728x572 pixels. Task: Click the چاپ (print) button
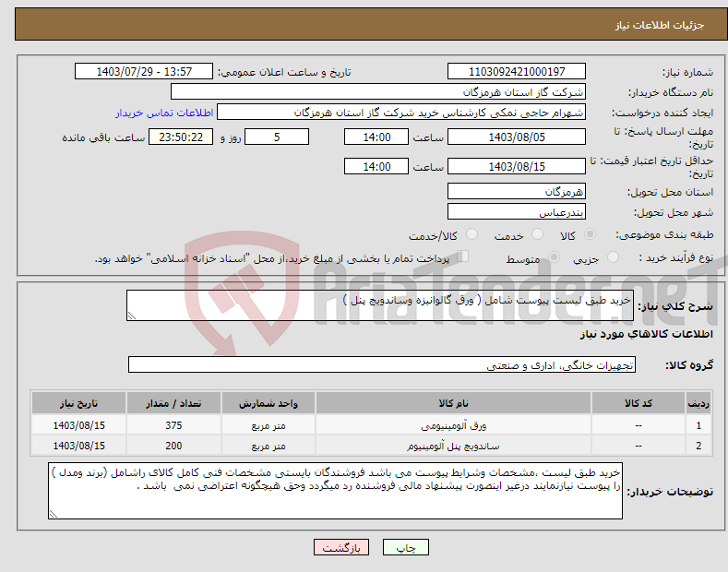[x=405, y=547]
